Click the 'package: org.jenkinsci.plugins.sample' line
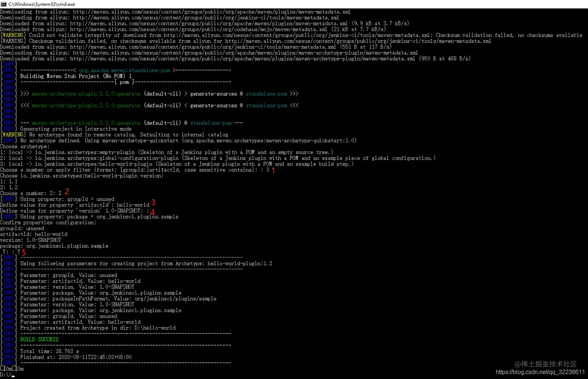Screen dimensions: 588x379 pos(54,246)
